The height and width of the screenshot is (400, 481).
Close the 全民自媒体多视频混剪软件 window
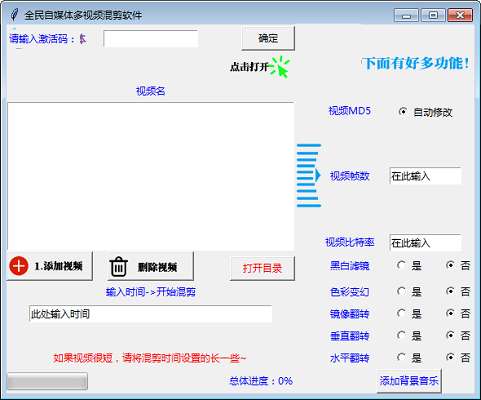[x=460, y=15]
